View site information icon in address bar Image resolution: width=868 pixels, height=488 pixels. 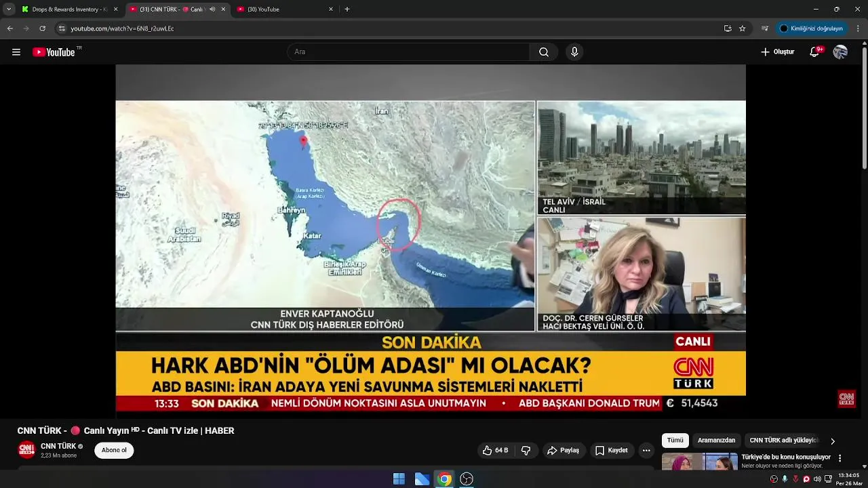point(62,28)
